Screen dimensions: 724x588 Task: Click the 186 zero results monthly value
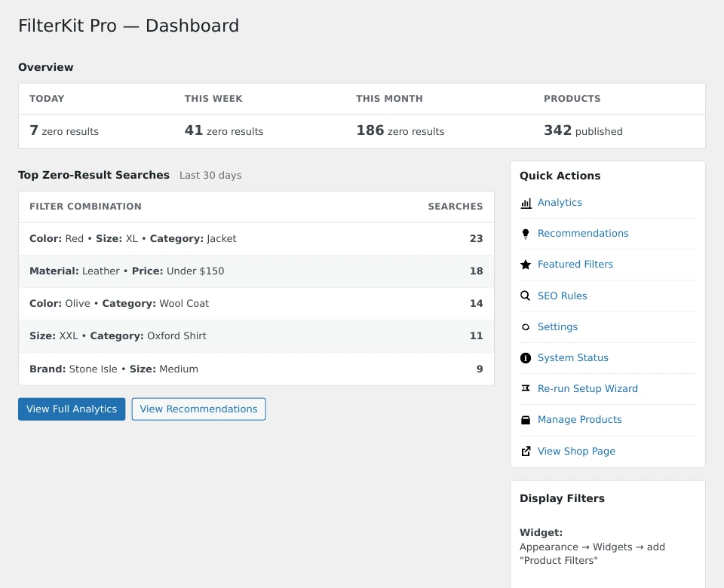point(400,131)
